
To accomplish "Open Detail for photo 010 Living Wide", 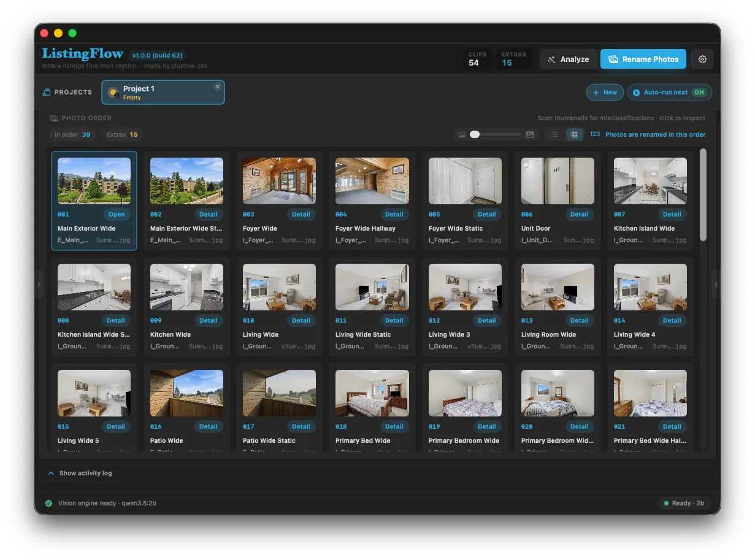I will [301, 321].
